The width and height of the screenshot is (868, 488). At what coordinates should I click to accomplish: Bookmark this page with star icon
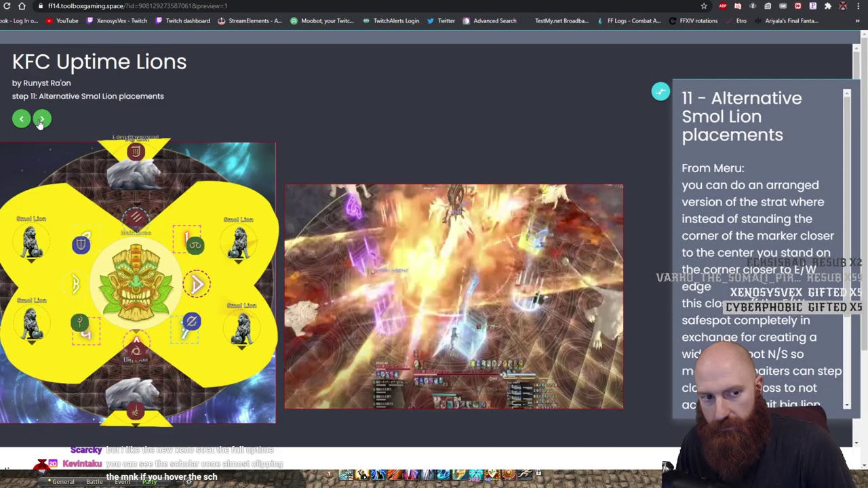[x=704, y=6]
